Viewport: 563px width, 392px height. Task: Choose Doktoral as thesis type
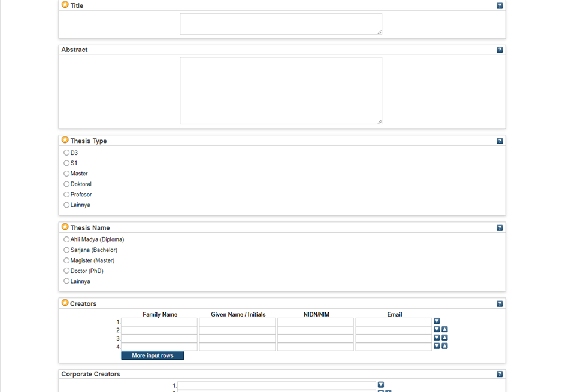pyautogui.click(x=66, y=184)
